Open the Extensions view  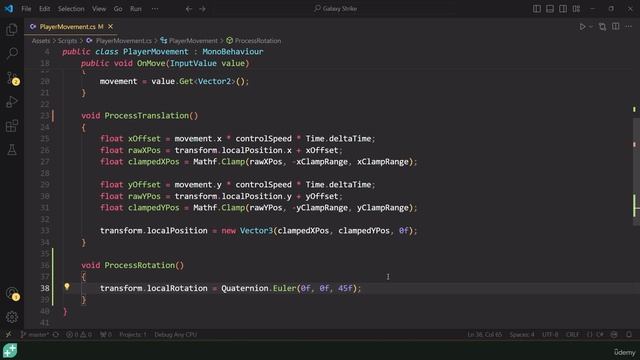coord(12,126)
